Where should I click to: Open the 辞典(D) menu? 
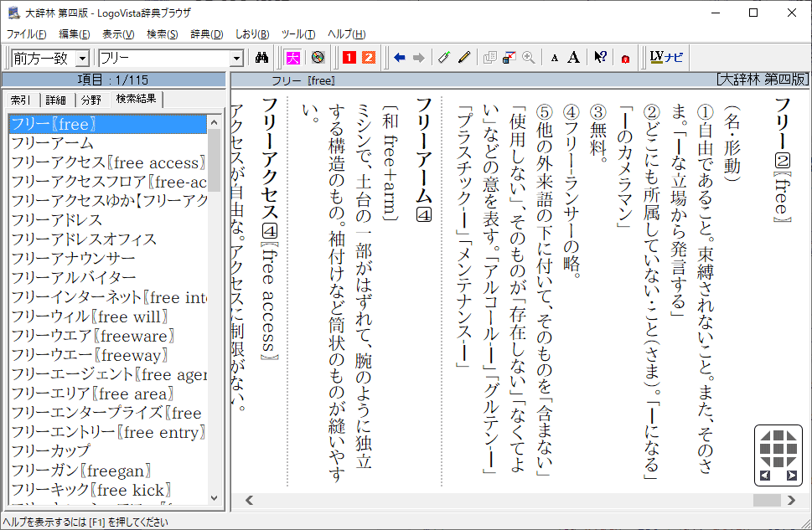pos(206,34)
